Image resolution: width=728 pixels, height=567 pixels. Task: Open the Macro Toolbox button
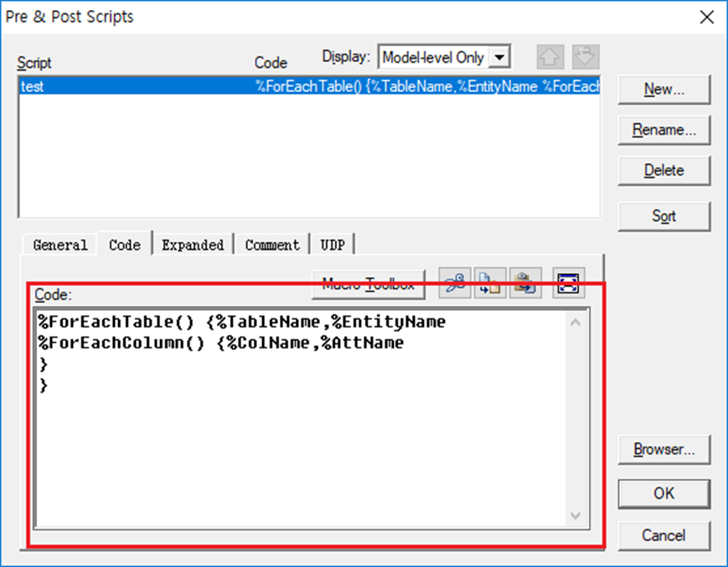coord(368,284)
